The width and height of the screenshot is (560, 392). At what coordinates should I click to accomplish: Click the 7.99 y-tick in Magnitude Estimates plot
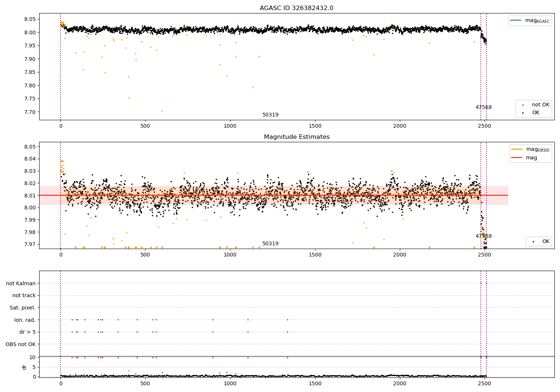point(29,220)
